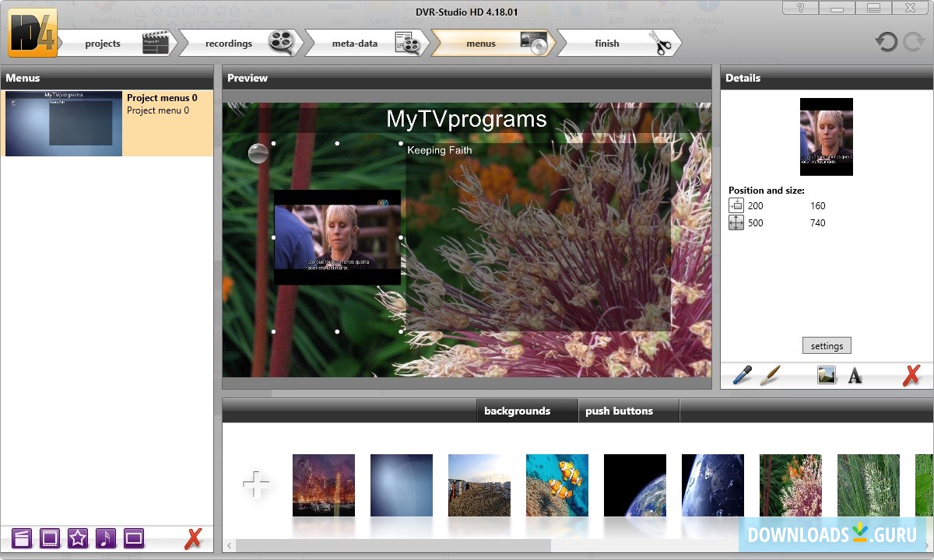The height and width of the screenshot is (560, 934).
Task: Select the clapperboard menu-object icon
Action: click(x=22, y=537)
